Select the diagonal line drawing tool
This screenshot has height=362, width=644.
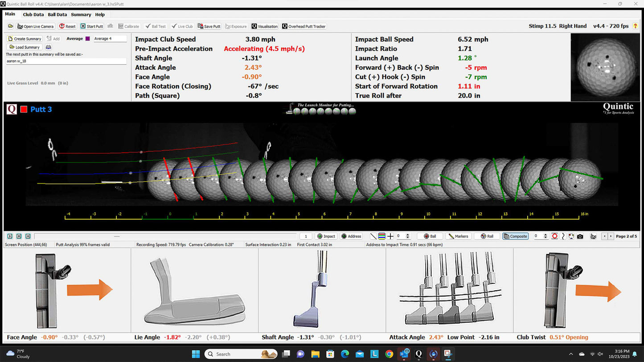pyautogui.click(x=373, y=236)
